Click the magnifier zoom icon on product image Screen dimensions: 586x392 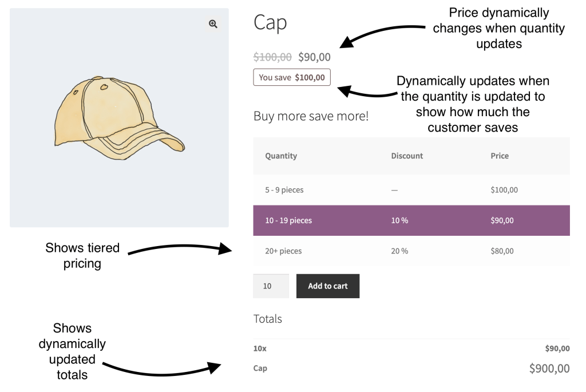coord(213,23)
